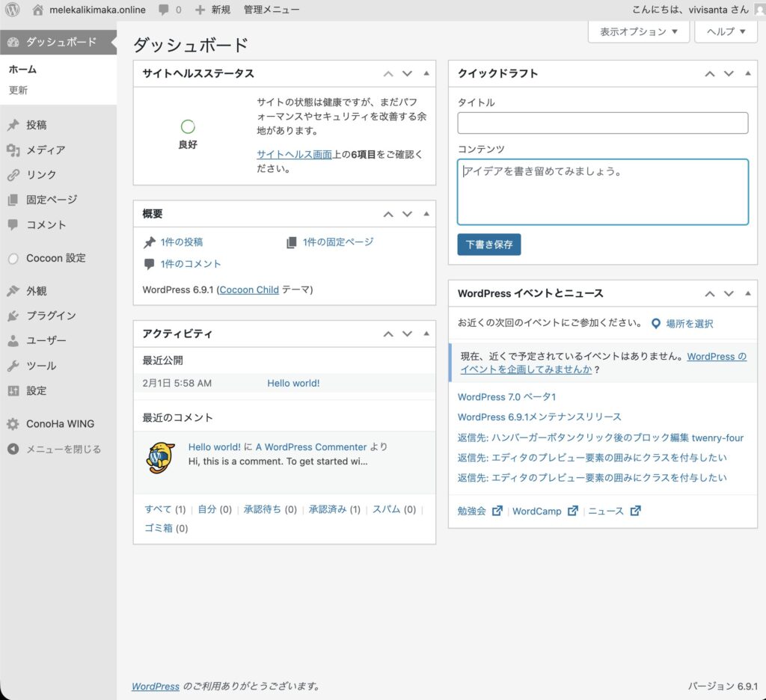This screenshot has width=766, height=700.
Task: Toggle the サイトヘルスステータス panel collapse triangle
Action: 426,73
